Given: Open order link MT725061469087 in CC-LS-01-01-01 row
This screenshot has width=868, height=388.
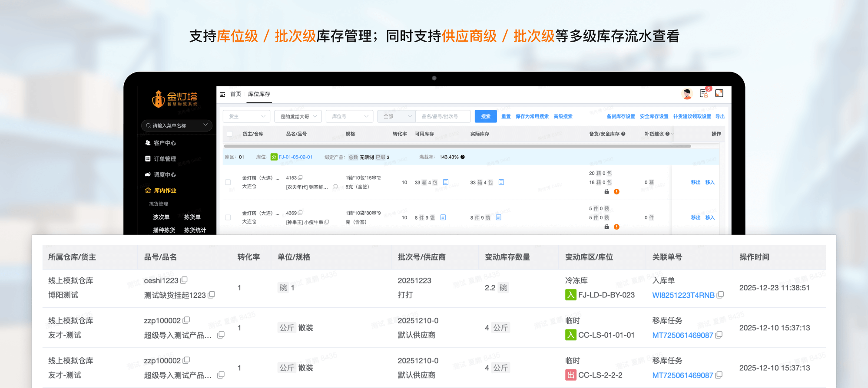Looking at the screenshot, I should coord(682,335).
